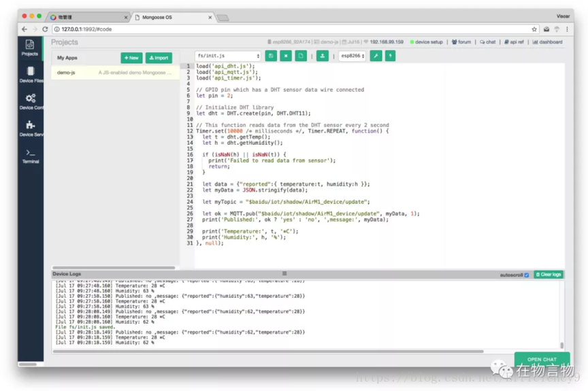Bookmark this page with the star icon
The width and height of the screenshot is (588, 391).
click(x=534, y=29)
